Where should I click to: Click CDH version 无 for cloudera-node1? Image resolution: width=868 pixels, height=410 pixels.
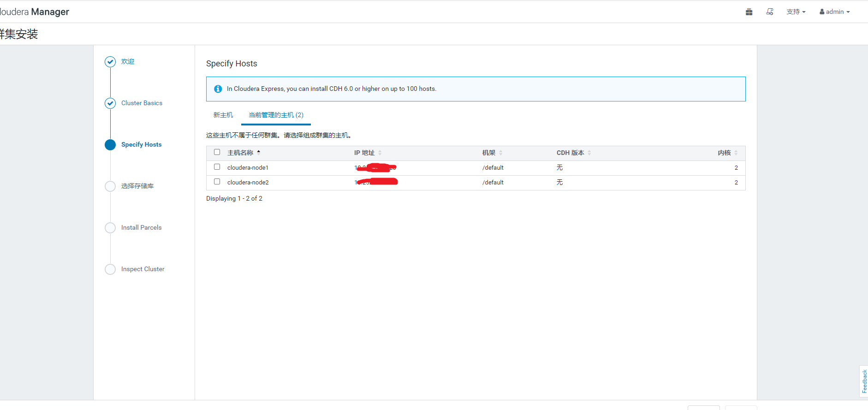[x=559, y=168]
